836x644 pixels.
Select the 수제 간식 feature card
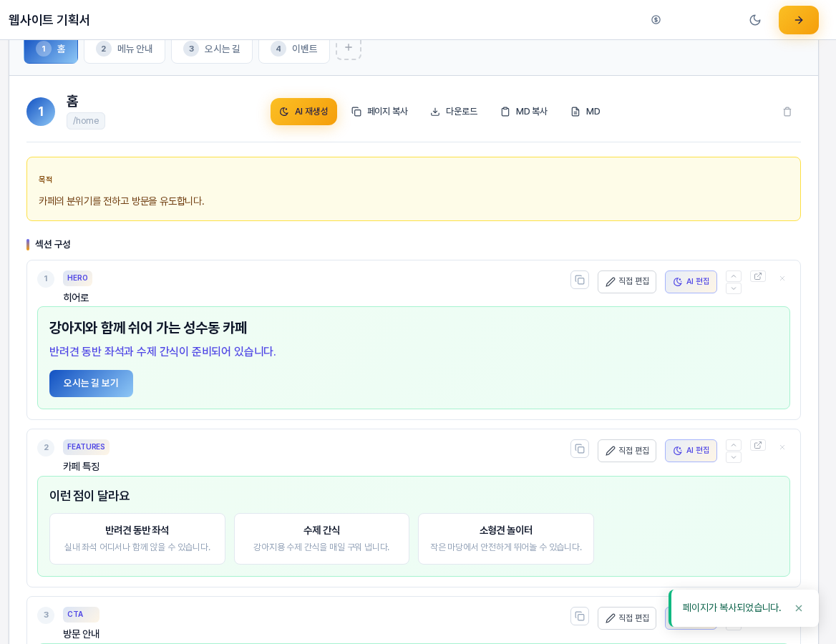coord(321,538)
